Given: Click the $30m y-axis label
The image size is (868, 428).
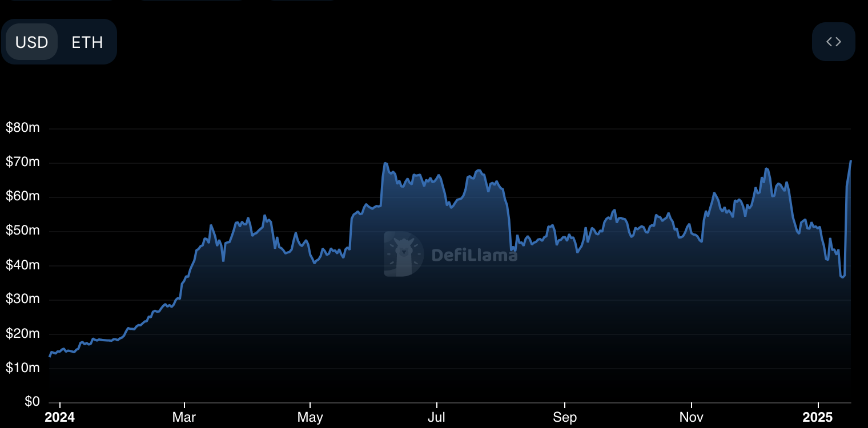Looking at the screenshot, I should coord(23,299).
